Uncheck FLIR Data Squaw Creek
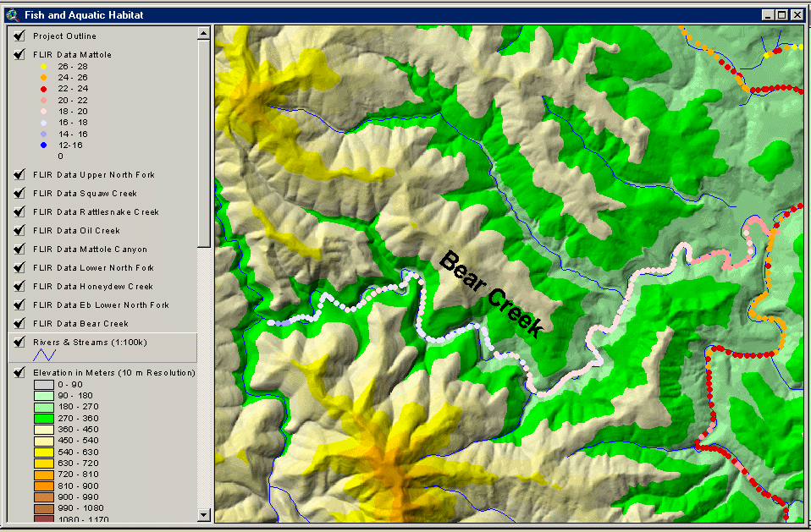 pyautogui.click(x=19, y=193)
